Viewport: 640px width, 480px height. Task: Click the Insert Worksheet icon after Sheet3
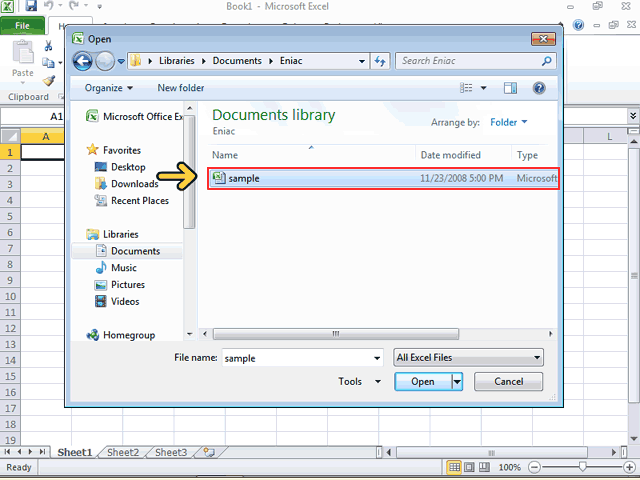point(209,452)
